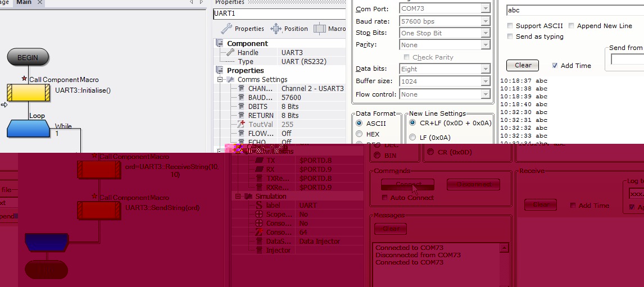Toggle the Check Parity checkbox
Viewport: 644px width, 287px height.
point(407,57)
